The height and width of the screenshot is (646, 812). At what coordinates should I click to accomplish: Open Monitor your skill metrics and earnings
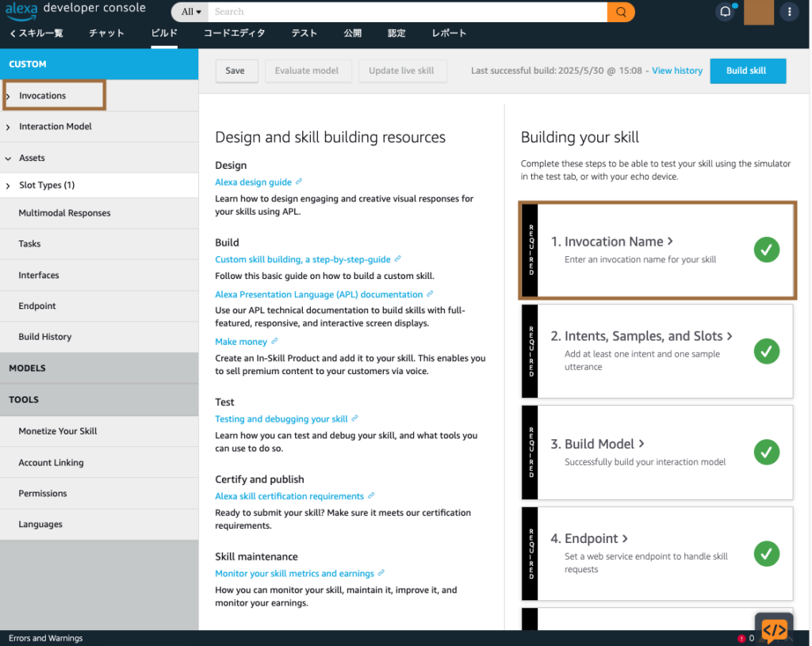click(295, 574)
